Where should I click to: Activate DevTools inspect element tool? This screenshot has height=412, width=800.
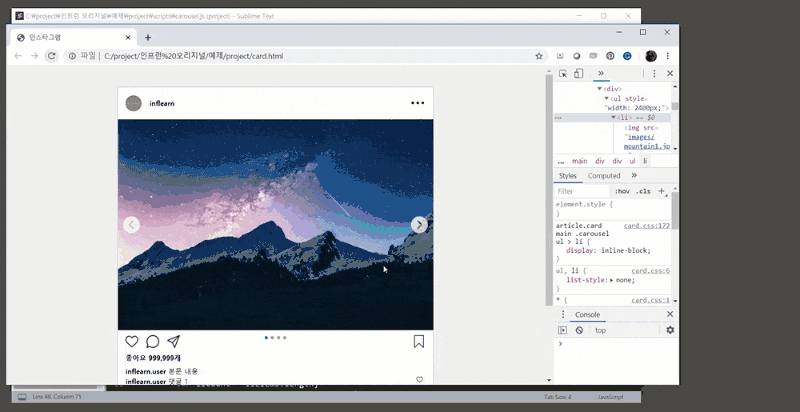coord(563,73)
